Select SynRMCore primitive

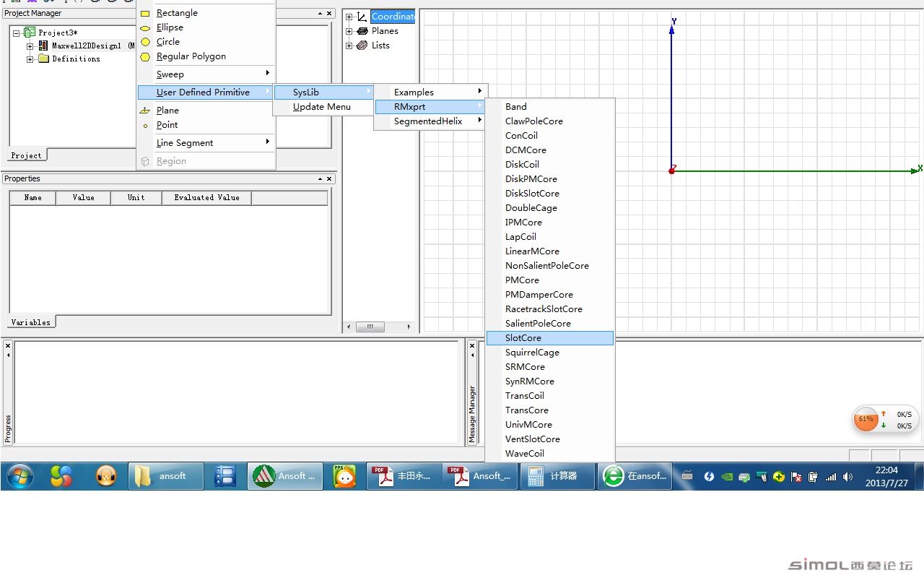point(550,381)
